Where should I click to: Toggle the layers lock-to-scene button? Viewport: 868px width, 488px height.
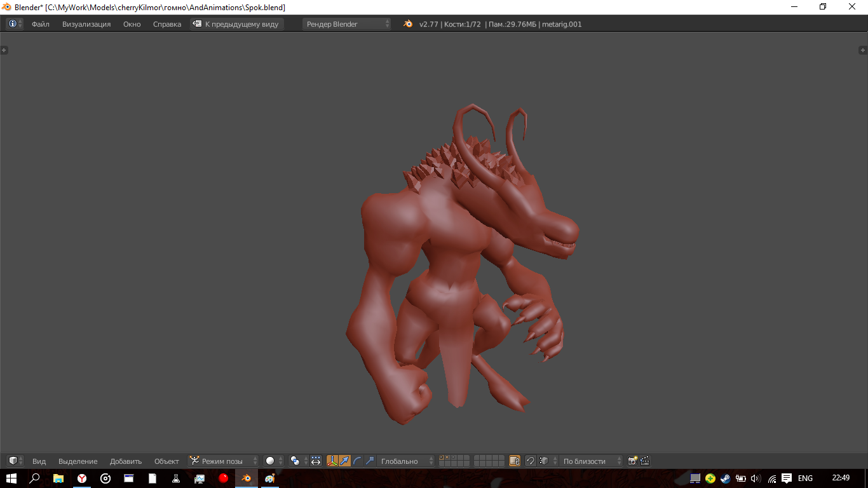click(x=515, y=461)
